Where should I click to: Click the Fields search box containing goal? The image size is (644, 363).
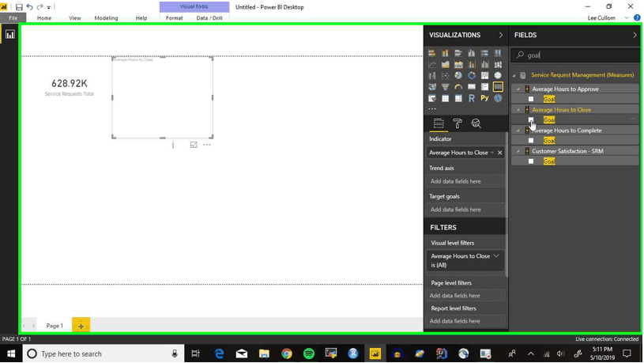pyautogui.click(x=575, y=55)
